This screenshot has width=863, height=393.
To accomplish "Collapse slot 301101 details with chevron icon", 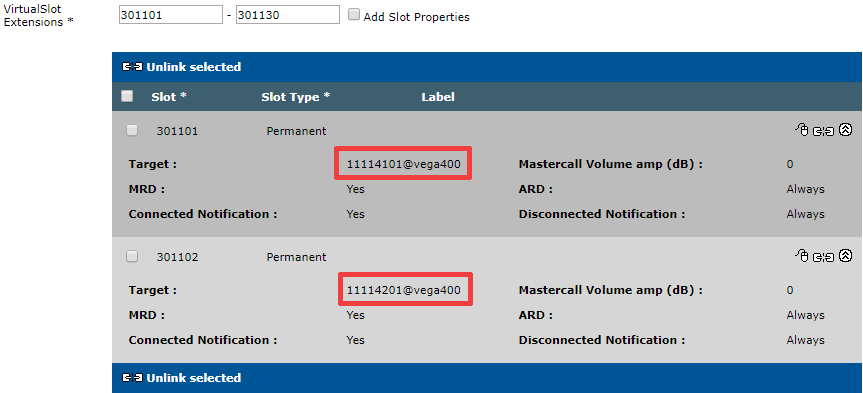I will [846, 130].
